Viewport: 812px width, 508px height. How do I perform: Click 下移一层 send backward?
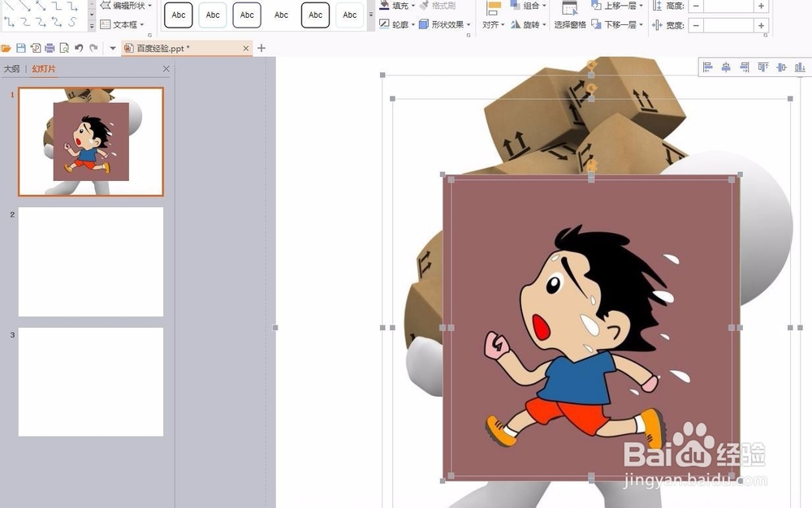[617, 24]
